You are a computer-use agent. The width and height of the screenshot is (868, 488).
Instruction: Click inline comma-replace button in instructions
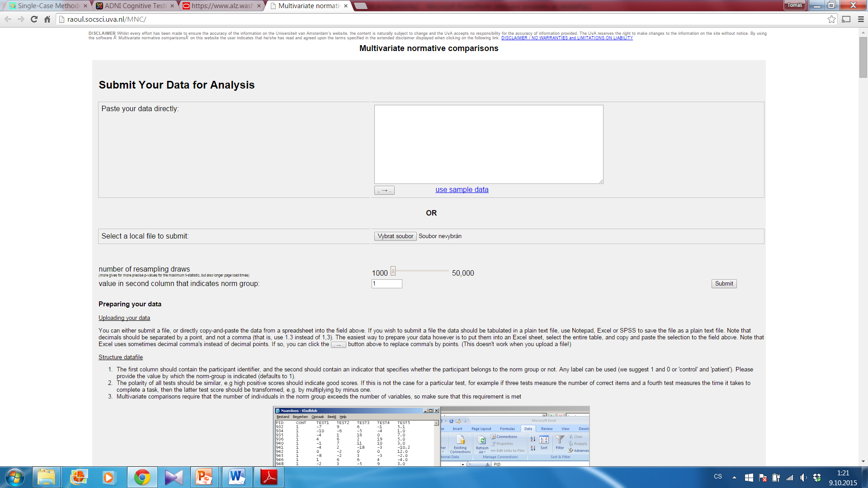(x=339, y=345)
